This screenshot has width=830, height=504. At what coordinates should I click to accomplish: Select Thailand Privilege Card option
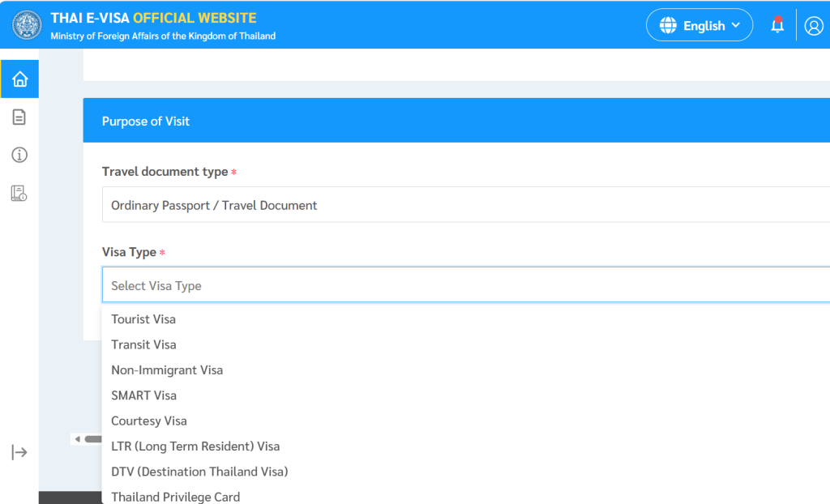point(176,496)
